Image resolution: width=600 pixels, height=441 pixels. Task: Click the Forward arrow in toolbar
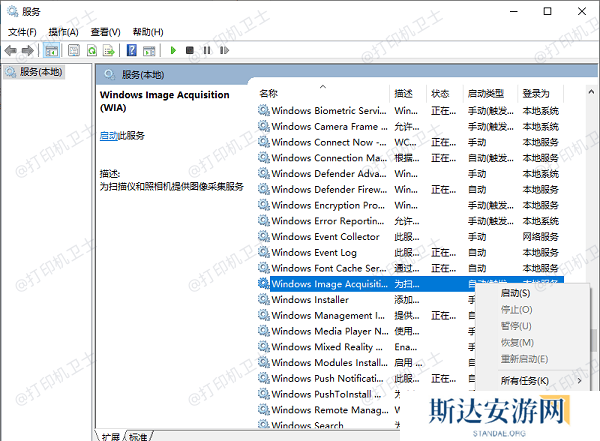pos(27,50)
